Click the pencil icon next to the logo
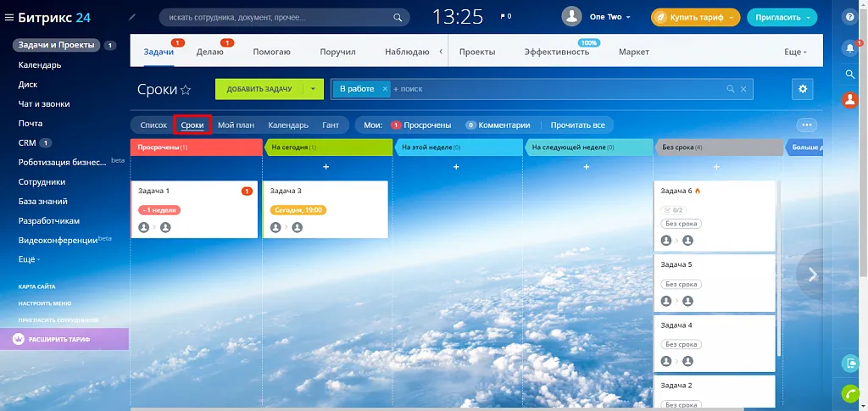The width and height of the screenshot is (868, 411). [x=131, y=16]
